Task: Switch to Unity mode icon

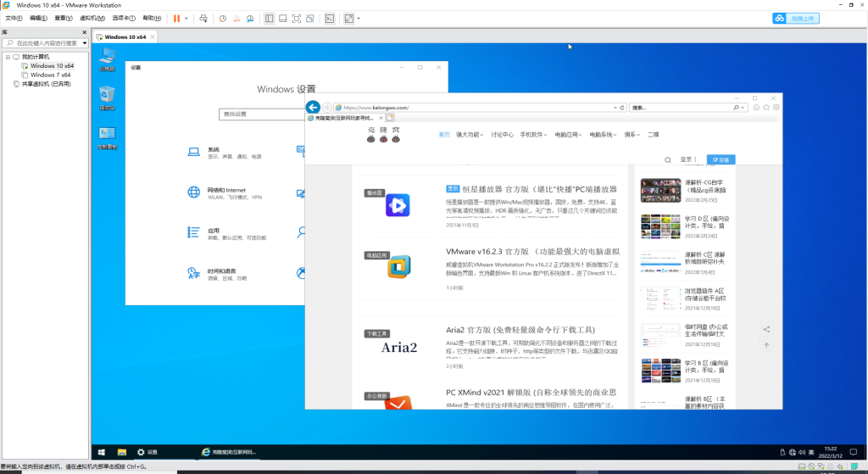Action: click(310, 19)
